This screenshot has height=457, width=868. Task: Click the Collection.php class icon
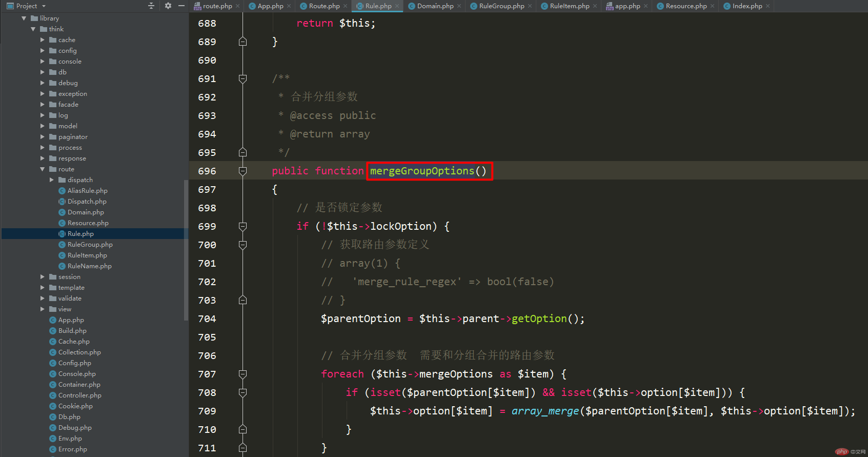[x=53, y=352]
